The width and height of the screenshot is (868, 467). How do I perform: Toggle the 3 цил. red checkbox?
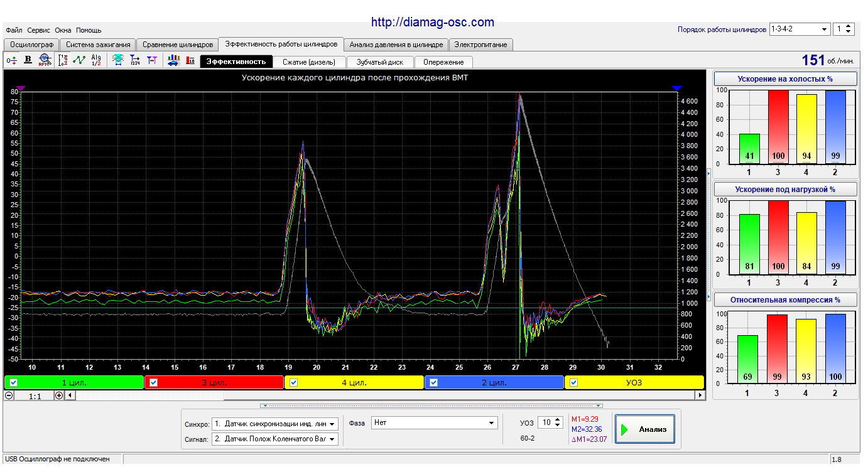coord(154,382)
